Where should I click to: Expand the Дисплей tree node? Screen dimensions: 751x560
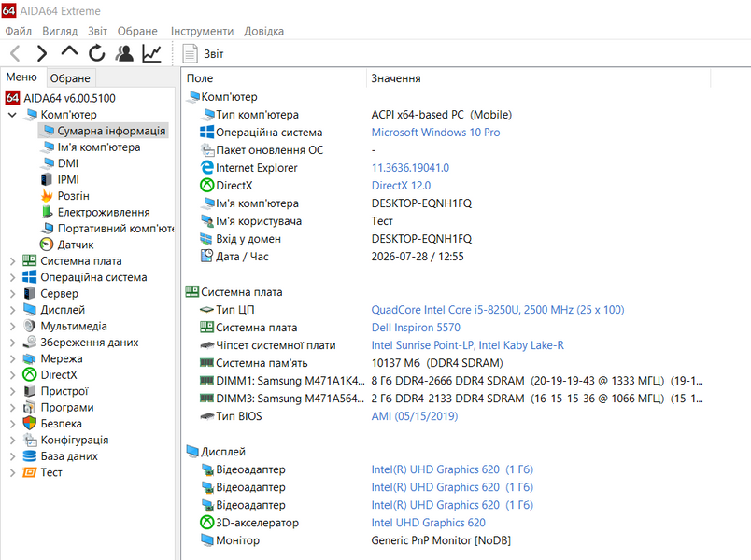(12, 310)
